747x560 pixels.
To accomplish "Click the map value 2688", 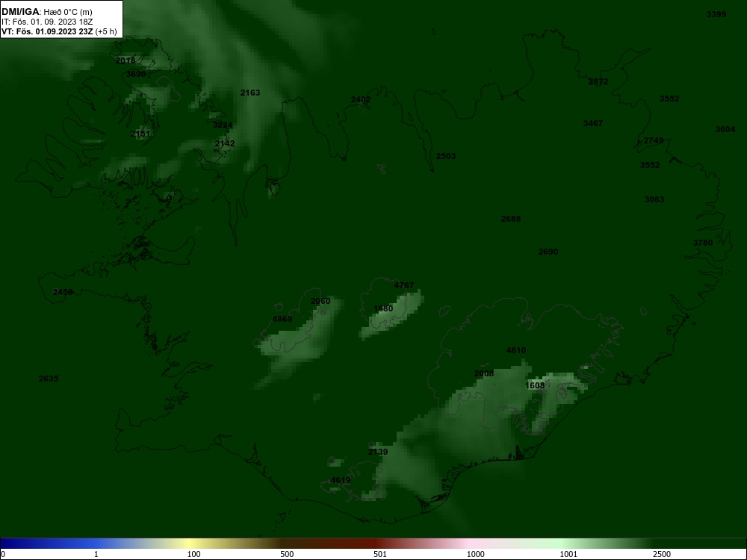I will (x=511, y=219).
